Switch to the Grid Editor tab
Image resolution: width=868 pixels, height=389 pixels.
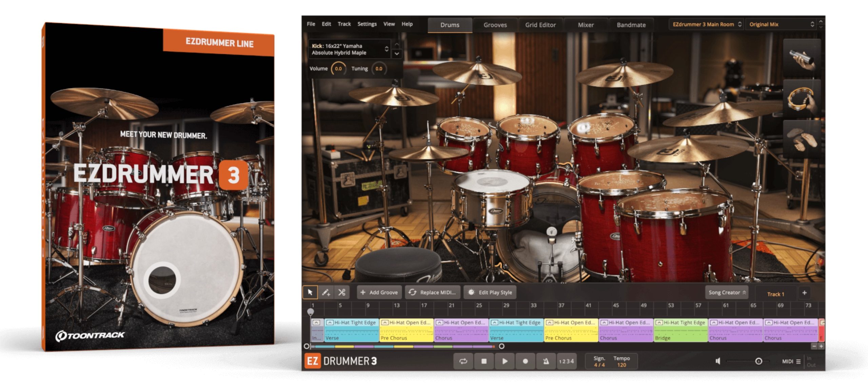[x=540, y=25]
